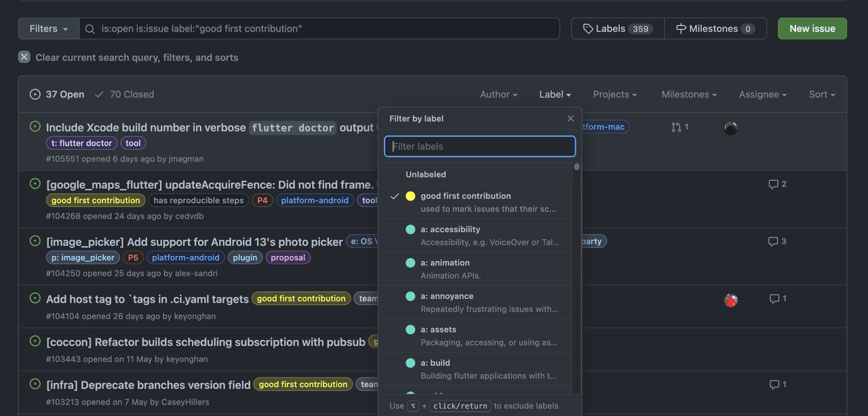Select the a: build label

[475, 369]
